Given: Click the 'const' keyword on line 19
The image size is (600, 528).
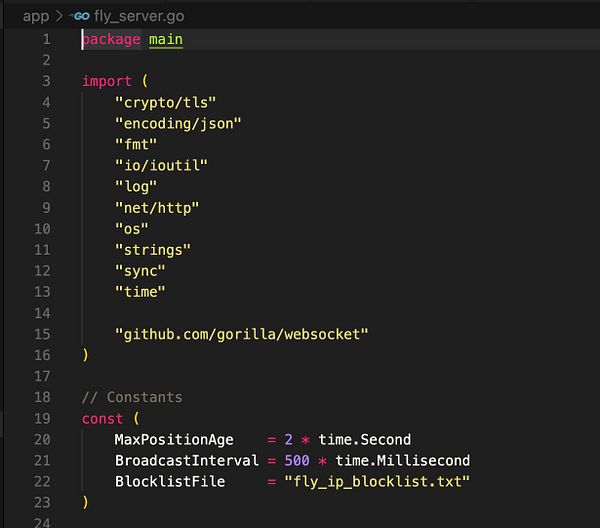Looking at the screenshot, I should pos(103,419).
